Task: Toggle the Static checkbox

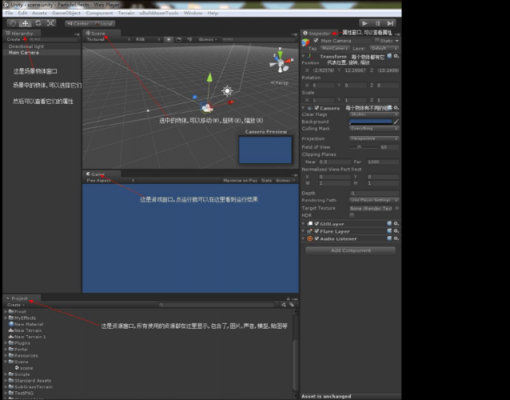Action: 377,41
